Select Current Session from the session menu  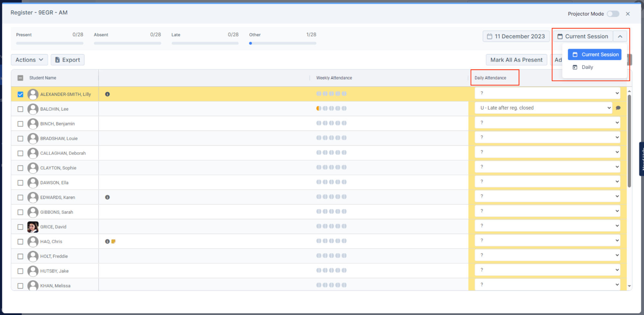pos(600,54)
